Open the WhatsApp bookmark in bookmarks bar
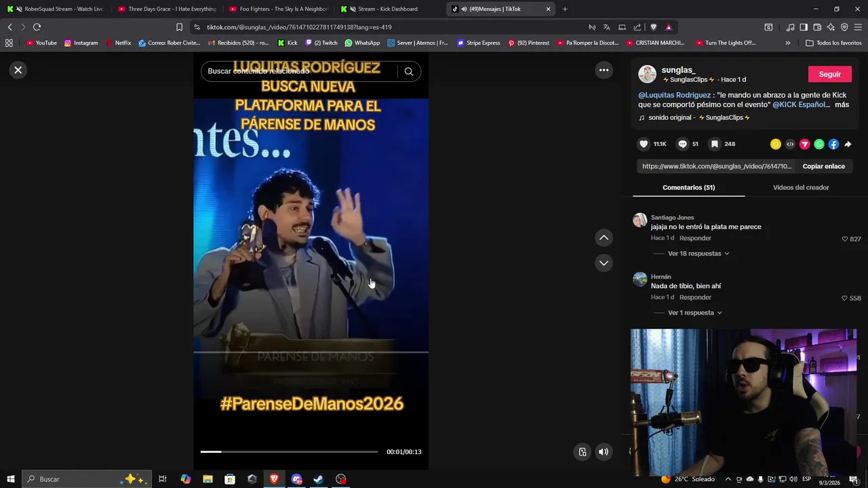The width and height of the screenshot is (868, 488). [x=362, y=43]
